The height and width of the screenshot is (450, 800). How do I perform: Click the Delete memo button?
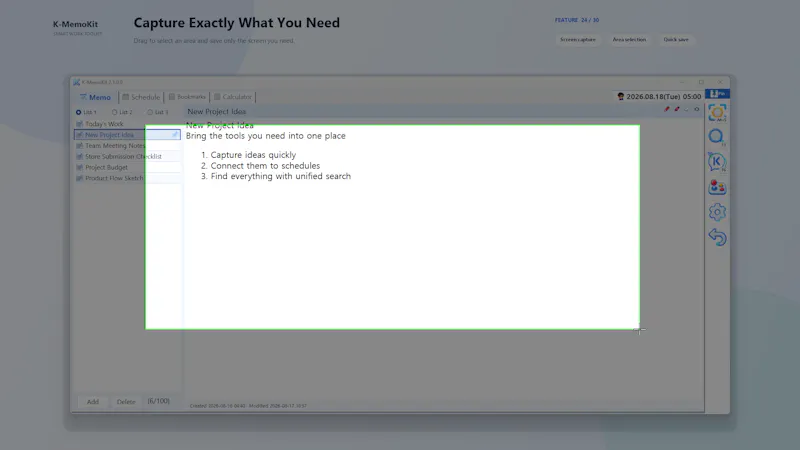click(x=126, y=402)
